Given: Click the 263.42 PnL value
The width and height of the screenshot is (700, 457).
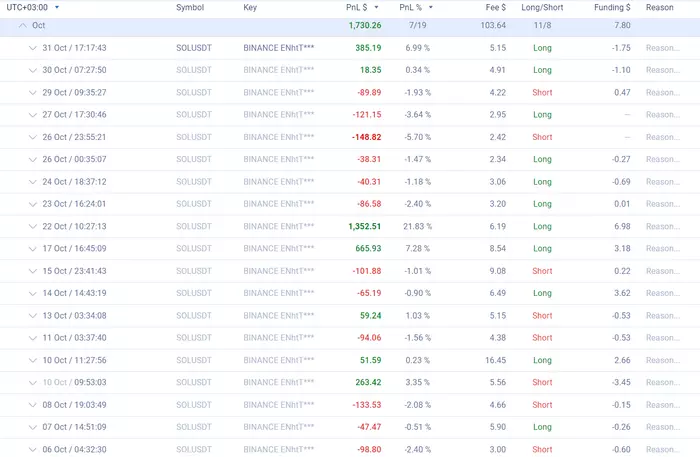Looking at the screenshot, I should 368,382.
